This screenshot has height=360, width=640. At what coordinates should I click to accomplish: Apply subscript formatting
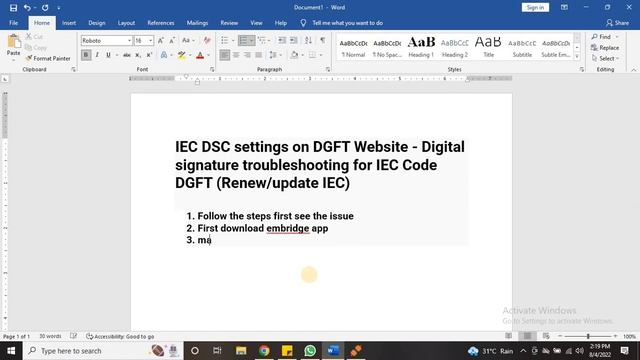coord(138,55)
